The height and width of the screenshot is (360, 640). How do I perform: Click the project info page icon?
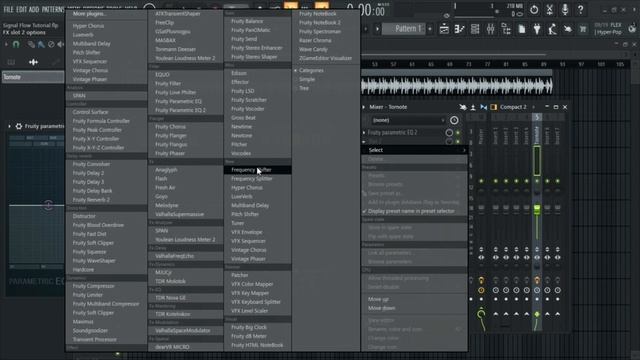point(522,29)
